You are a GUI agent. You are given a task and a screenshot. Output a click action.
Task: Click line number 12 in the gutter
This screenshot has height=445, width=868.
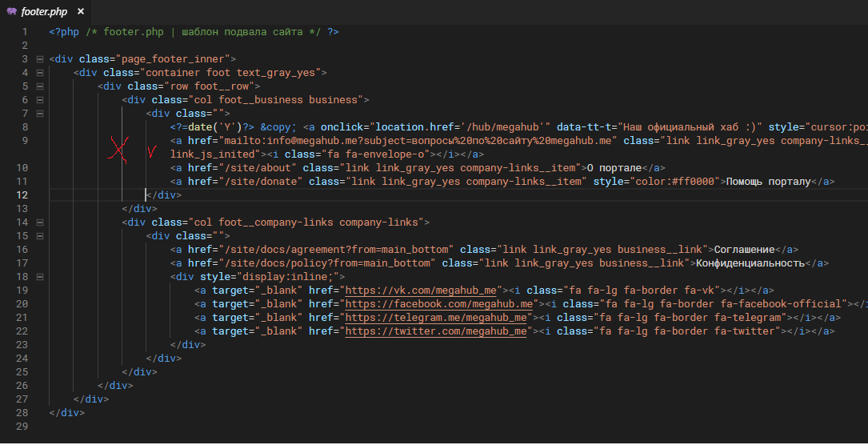[x=22, y=194]
